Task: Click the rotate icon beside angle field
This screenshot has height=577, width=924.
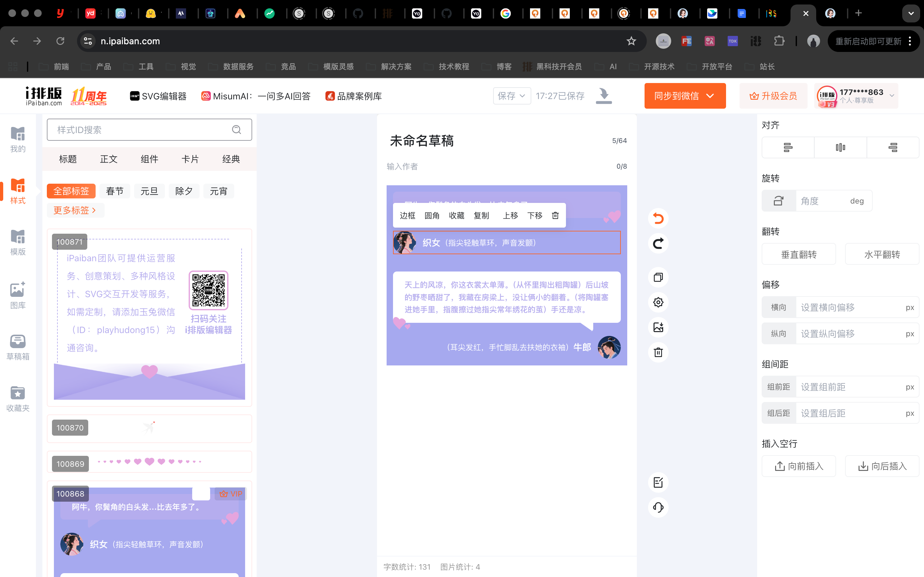Action: click(779, 201)
